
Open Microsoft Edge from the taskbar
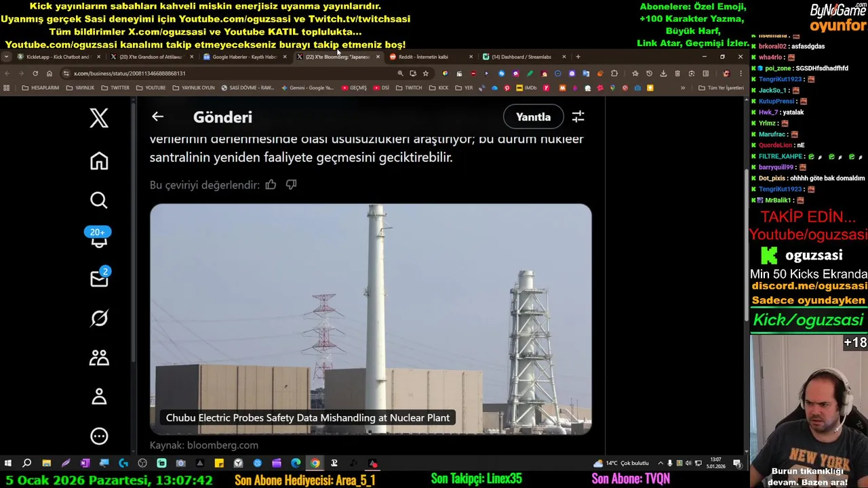296,464
